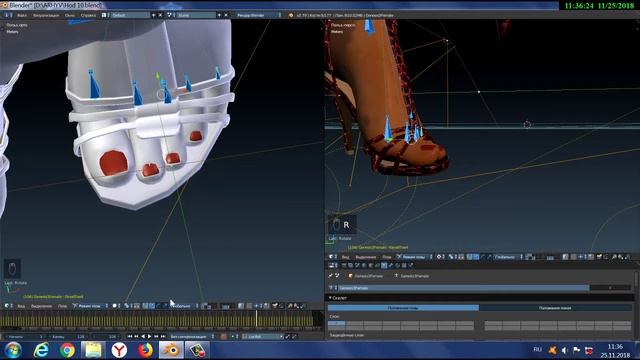Open left viewport editor type selector
Viewport: 640px width, 360px height.
(x=8, y=306)
